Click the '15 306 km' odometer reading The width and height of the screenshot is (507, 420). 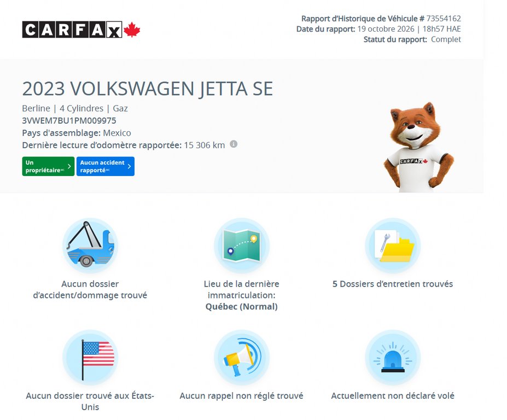click(x=205, y=145)
